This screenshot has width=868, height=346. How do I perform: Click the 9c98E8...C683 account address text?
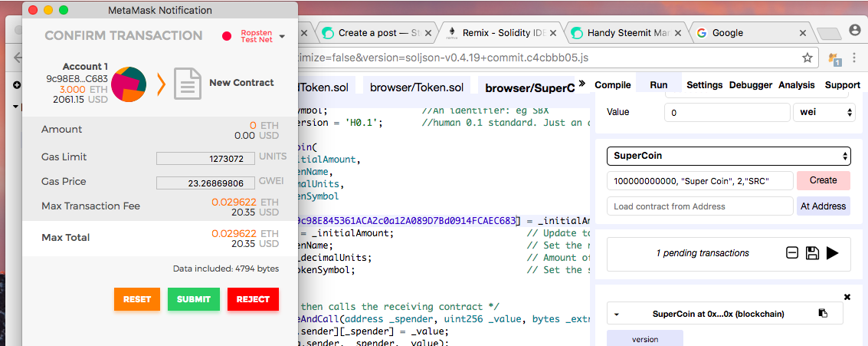[77, 79]
